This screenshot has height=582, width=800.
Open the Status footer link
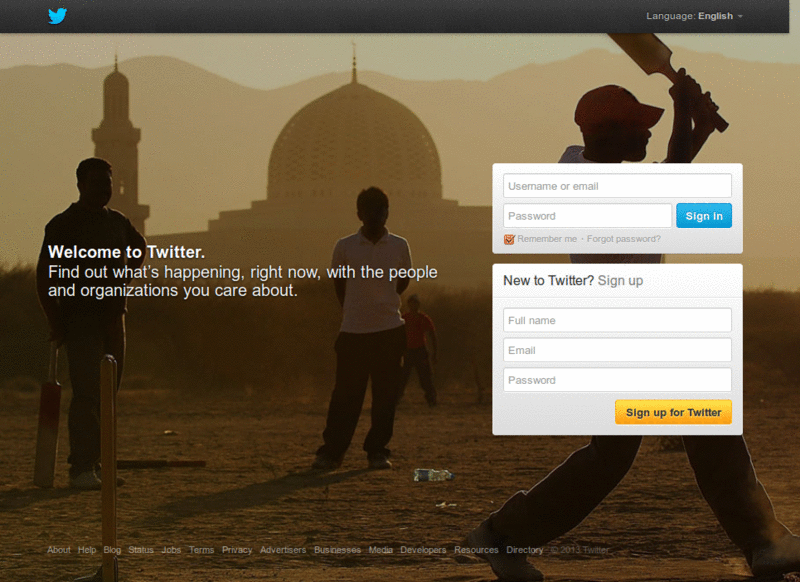pyautogui.click(x=141, y=550)
